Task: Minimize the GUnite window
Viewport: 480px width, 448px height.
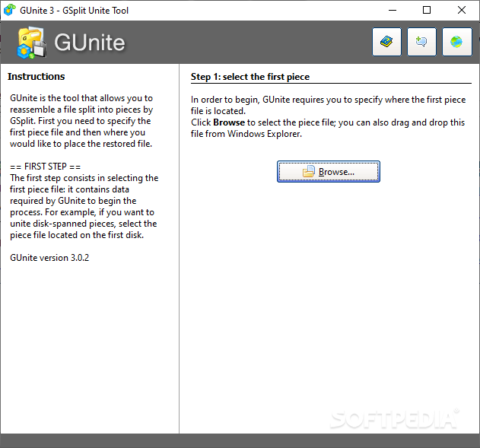Action: click(393, 10)
